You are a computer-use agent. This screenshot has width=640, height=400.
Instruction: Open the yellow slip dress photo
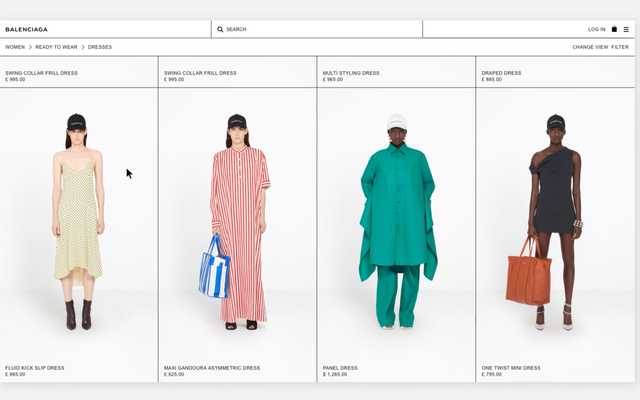[x=78, y=222]
